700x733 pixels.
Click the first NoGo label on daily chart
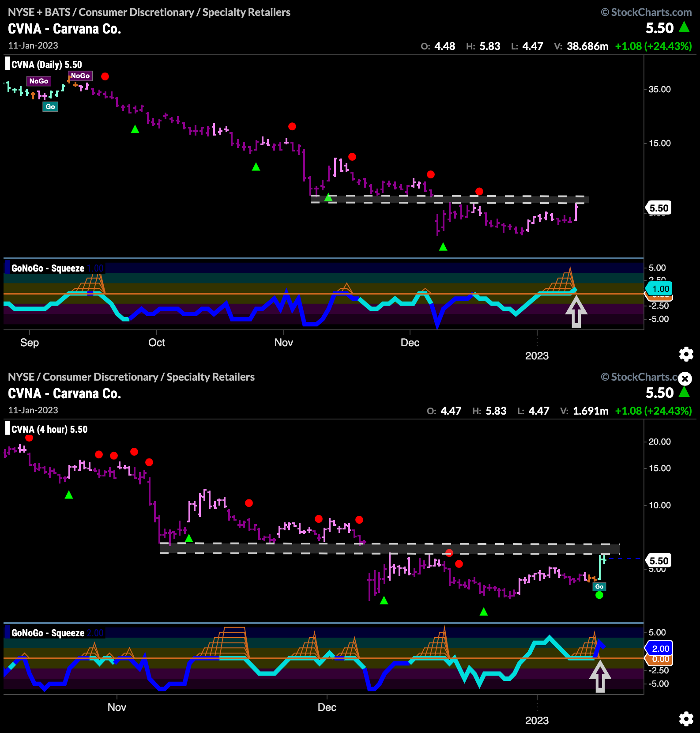coord(39,81)
